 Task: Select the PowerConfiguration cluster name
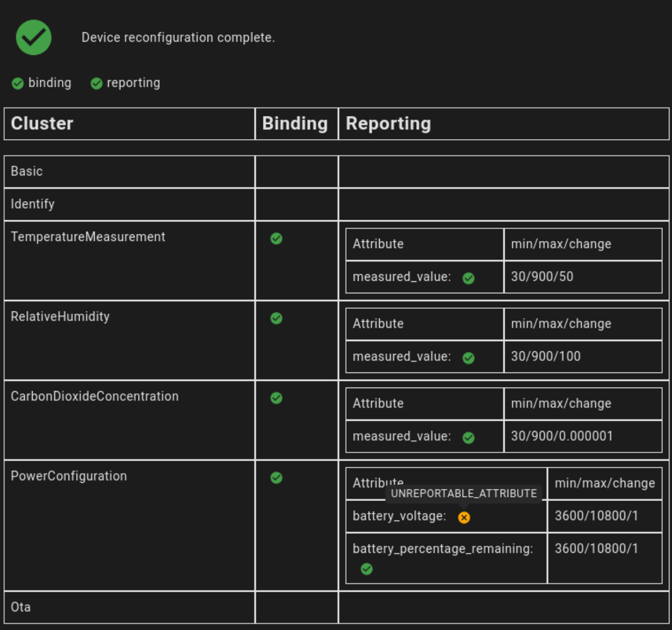(69, 476)
